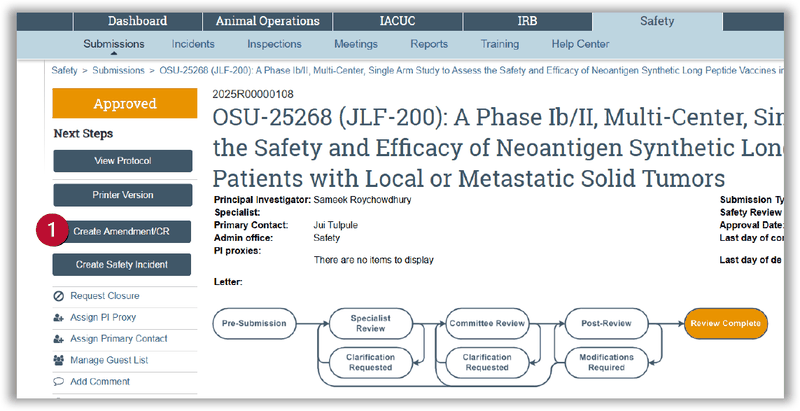This screenshot has width=800, height=411.
Task: Click Clarification Requested under Committee Review
Action: click(x=487, y=363)
